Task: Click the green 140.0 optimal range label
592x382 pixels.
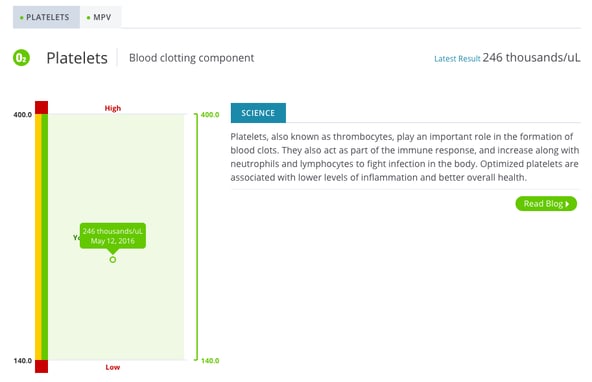Action: 210,361
